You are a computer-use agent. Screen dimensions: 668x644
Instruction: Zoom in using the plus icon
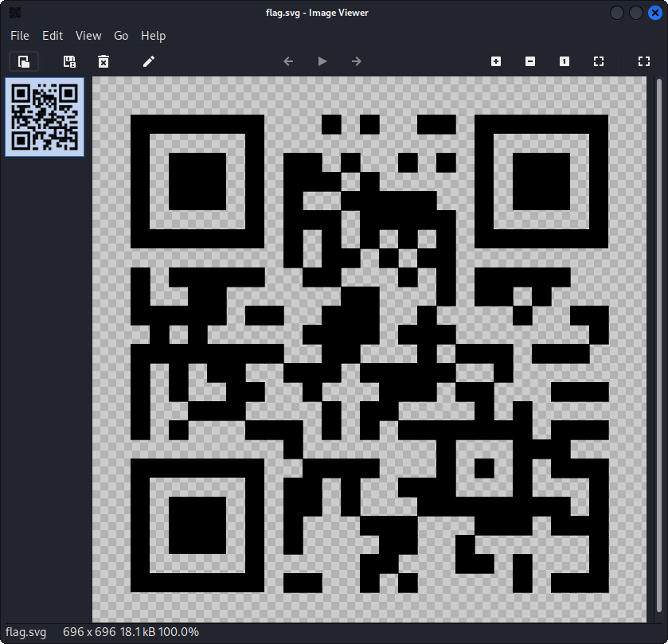click(x=495, y=61)
